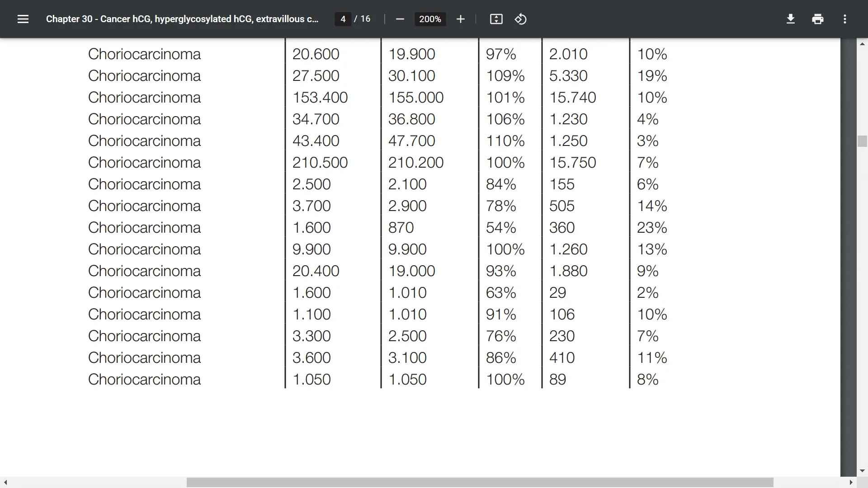Click the value 155.000

tap(416, 97)
